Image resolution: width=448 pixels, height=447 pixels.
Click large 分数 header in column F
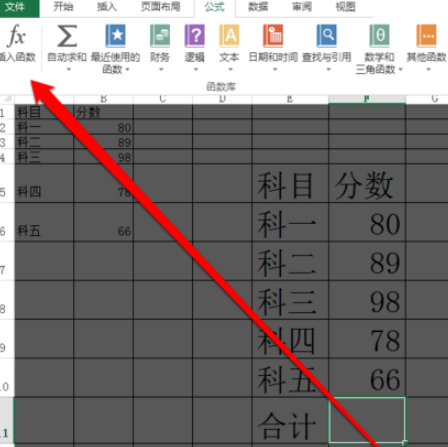(367, 183)
